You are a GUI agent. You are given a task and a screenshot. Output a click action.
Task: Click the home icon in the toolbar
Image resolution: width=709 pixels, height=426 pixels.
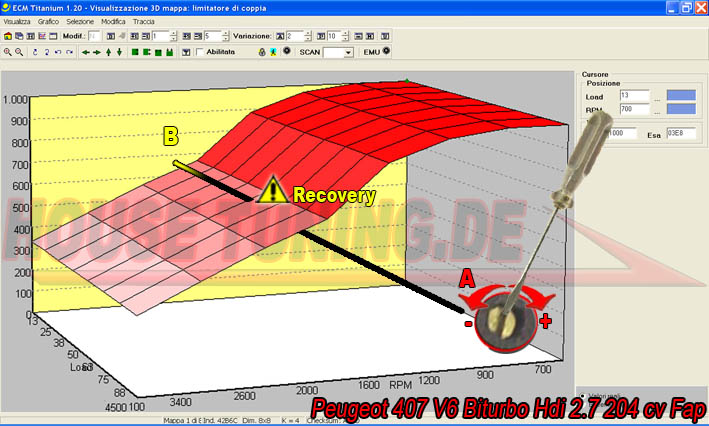click(x=7, y=36)
